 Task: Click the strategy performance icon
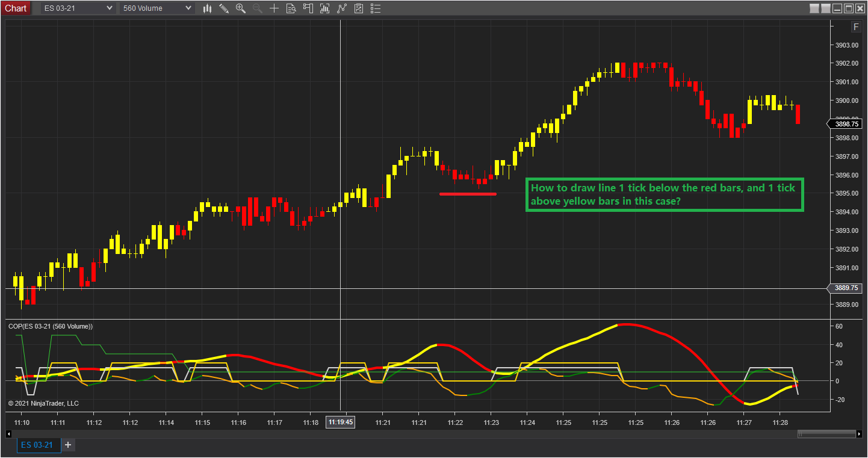pos(359,8)
